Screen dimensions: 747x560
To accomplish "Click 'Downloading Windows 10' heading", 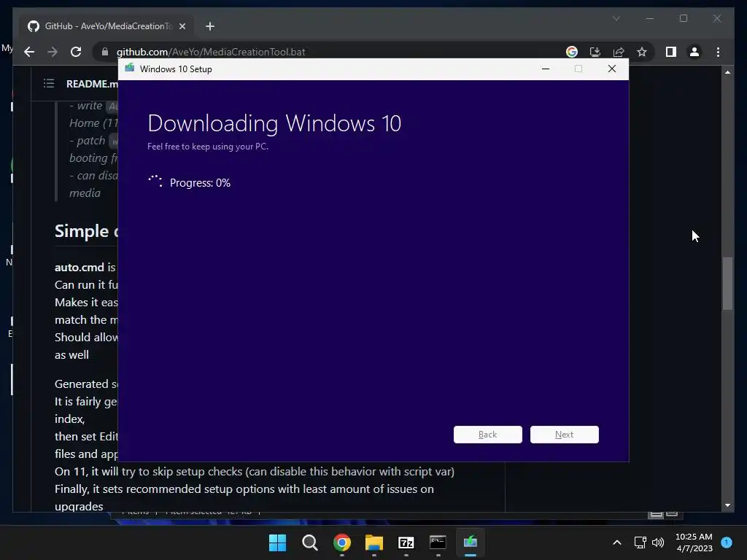I will coord(274,123).
